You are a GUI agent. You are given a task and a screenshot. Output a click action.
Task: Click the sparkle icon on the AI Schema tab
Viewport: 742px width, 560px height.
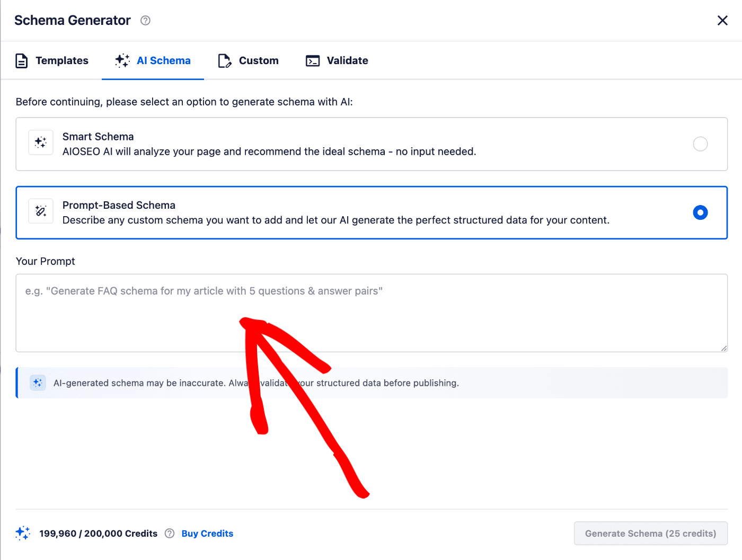(x=122, y=60)
